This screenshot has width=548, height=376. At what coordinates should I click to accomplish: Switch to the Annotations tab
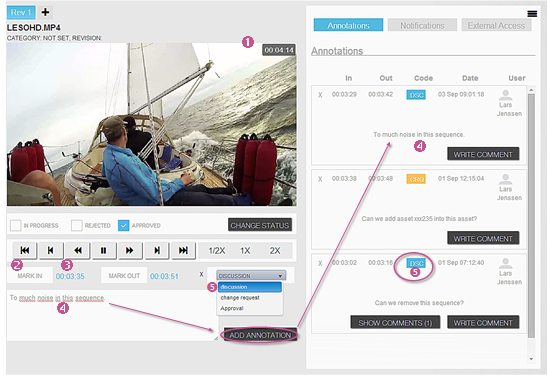point(348,25)
